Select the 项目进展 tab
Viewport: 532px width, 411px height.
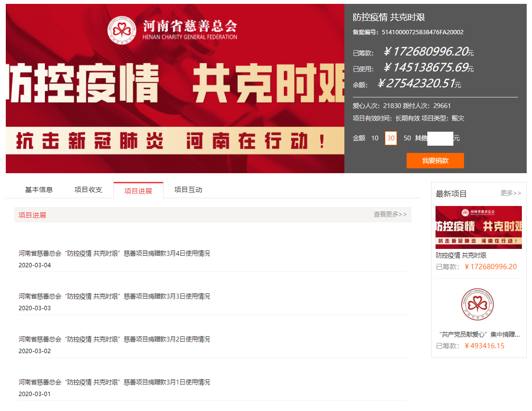coord(138,191)
